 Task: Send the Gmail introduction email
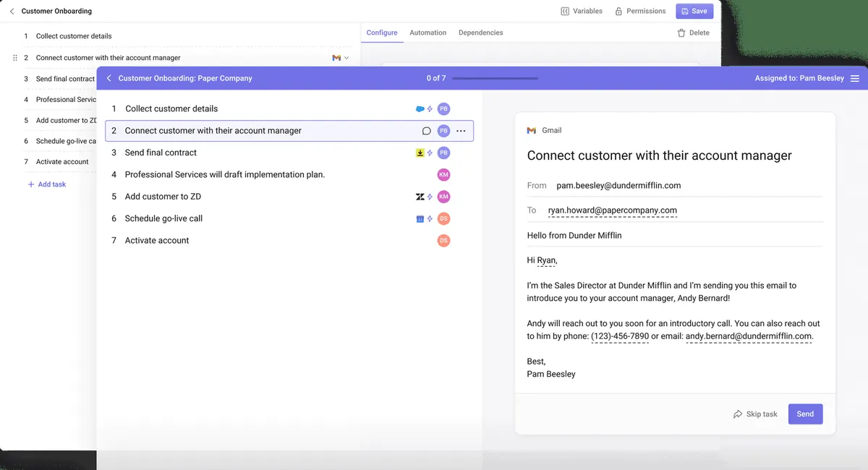[x=805, y=414]
